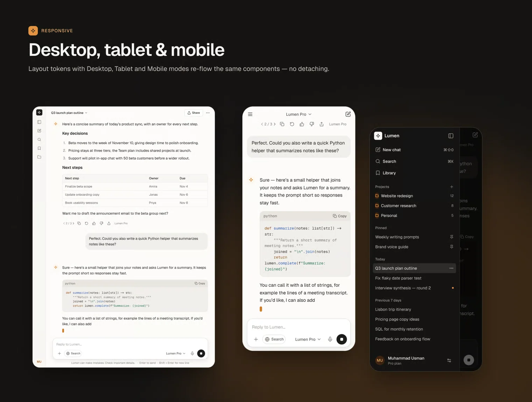Open Lumen Pro model dropdown in desktop composer
This screenshot has width=532, height=402.
tap(176, 353)
